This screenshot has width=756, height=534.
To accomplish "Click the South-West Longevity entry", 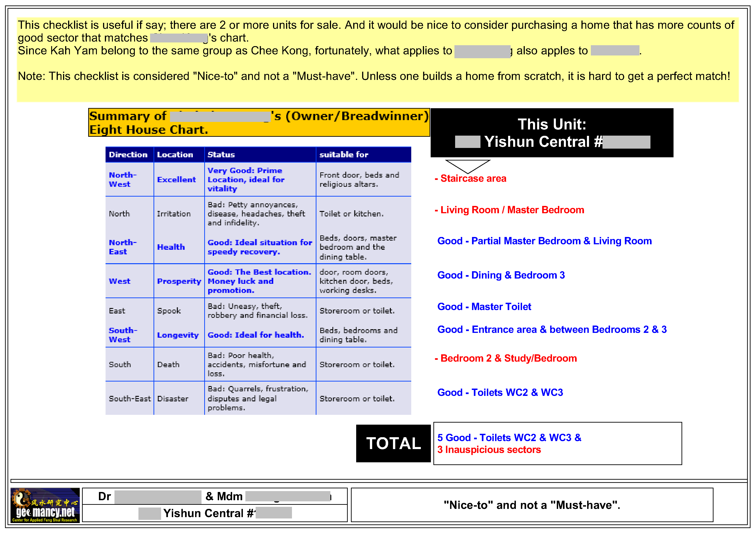I will [178, 335].
